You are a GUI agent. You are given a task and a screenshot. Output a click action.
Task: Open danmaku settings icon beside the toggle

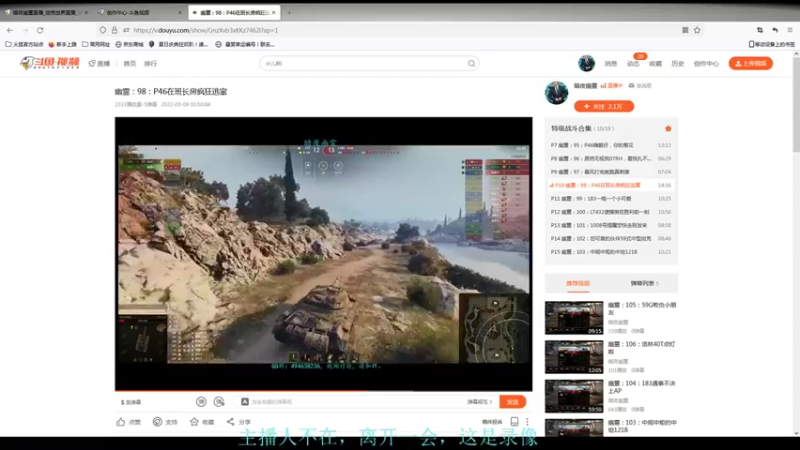click(219, 402)
